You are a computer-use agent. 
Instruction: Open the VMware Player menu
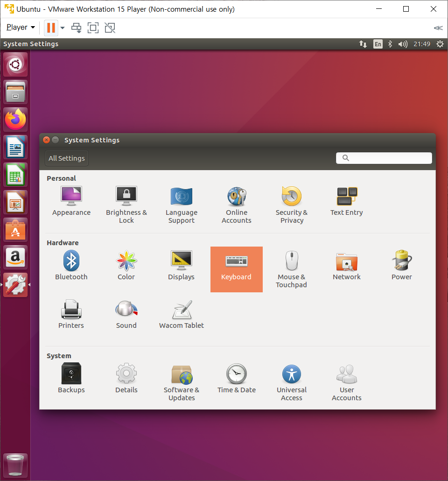pos(21,27)
